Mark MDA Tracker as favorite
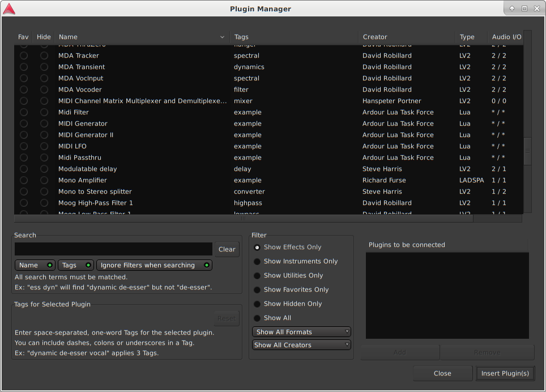Viewport: 546px width, 392px height. coord(24,56)
